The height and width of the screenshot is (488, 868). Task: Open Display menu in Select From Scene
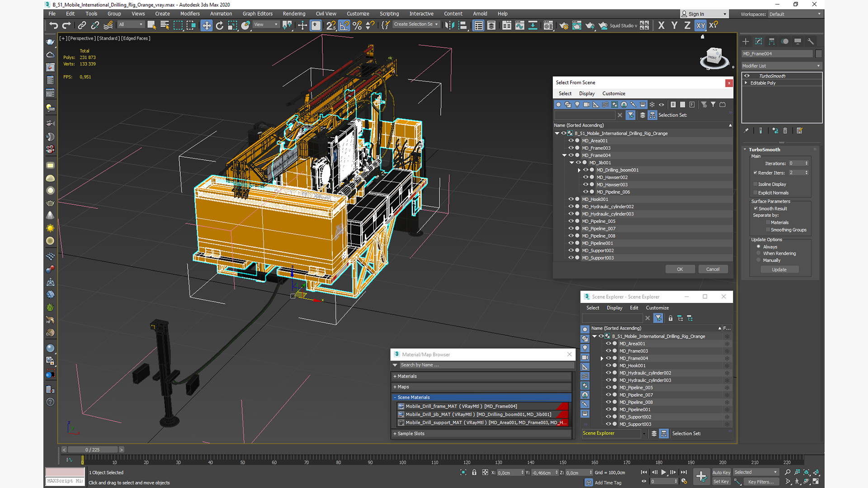point(587,94)
